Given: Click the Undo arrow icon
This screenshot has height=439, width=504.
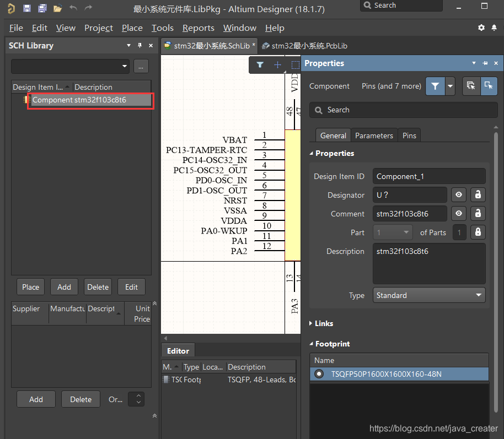Looking at the screenshot, I should tap(73, 8).
